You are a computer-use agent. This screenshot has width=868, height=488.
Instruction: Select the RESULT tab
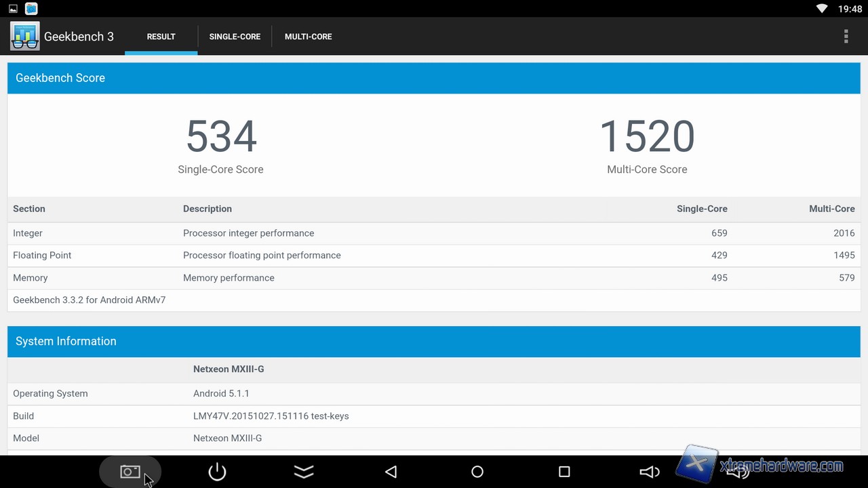[x=161, y=37]
